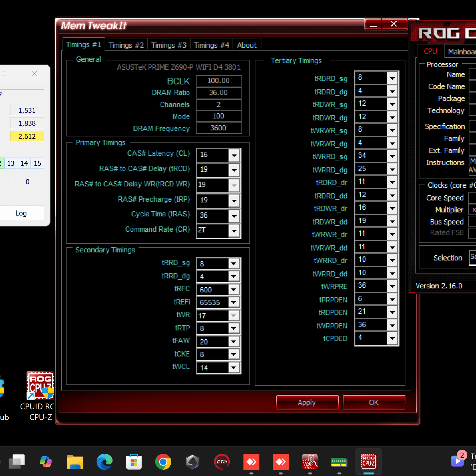The image size is (476, 476).
Task: Open the green memory module taskbar icon
Action: click(339, 461)
